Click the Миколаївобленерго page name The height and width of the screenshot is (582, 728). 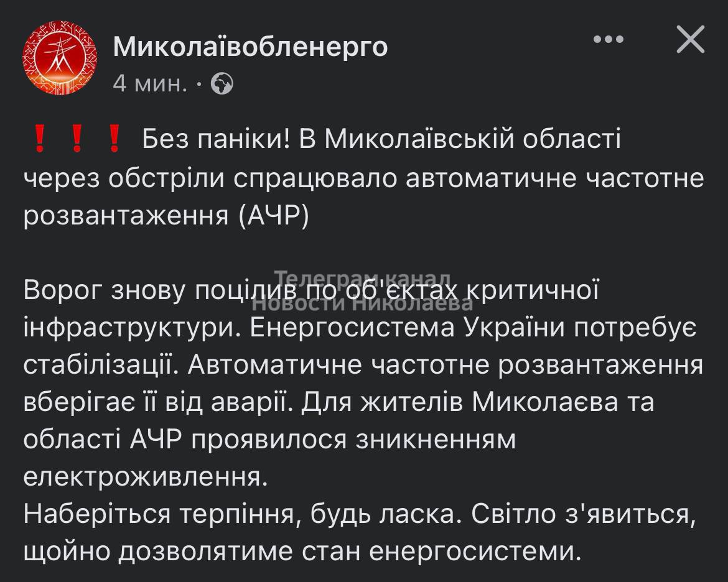tap(250, 46)
